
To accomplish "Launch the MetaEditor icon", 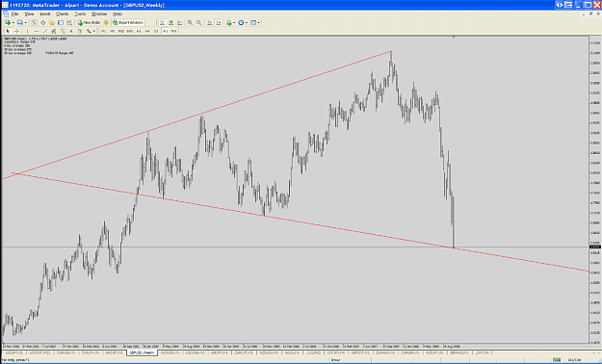I will pyautogui.click(x=106, y=23).
